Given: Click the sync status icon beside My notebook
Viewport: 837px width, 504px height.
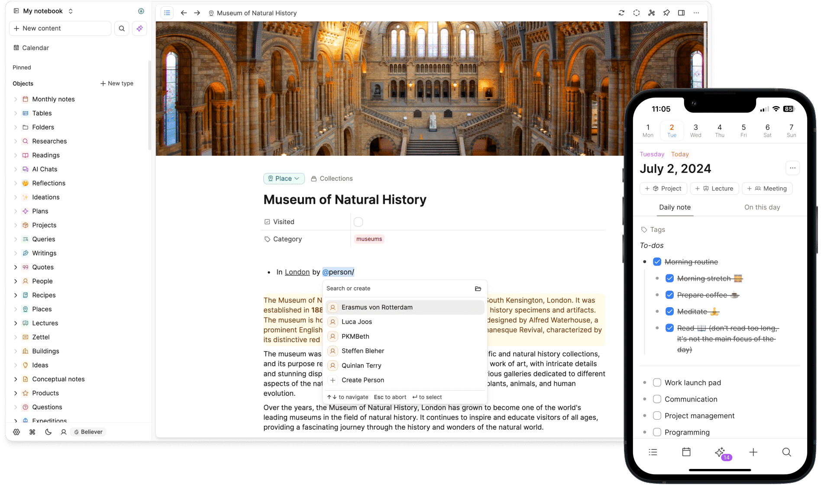Looking at the screenshot, I should pos(141,11).
